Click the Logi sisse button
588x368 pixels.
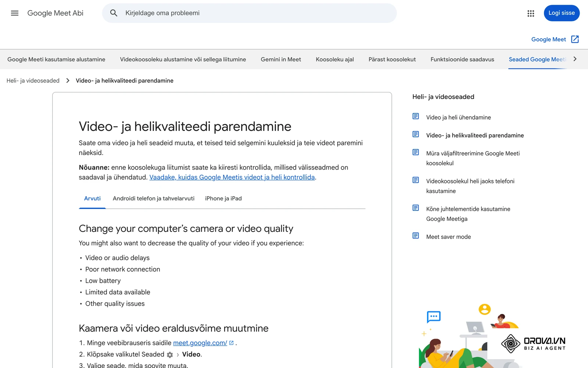pos(562,13)
